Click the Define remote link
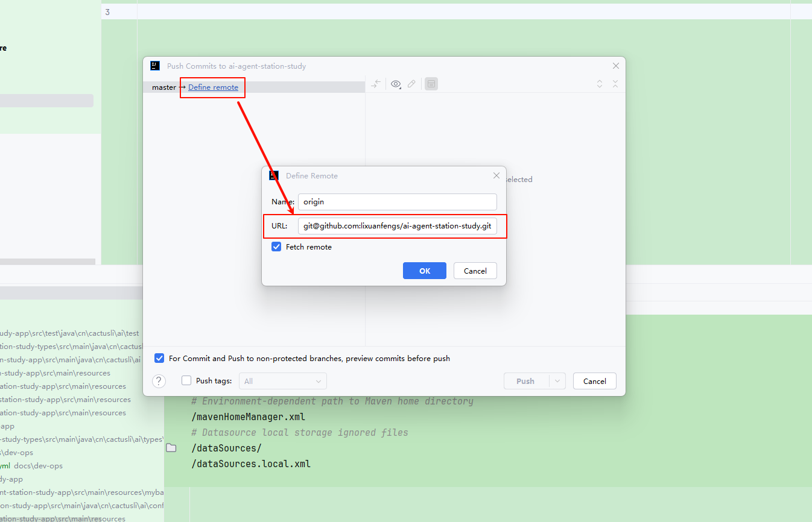 point(213,87)
